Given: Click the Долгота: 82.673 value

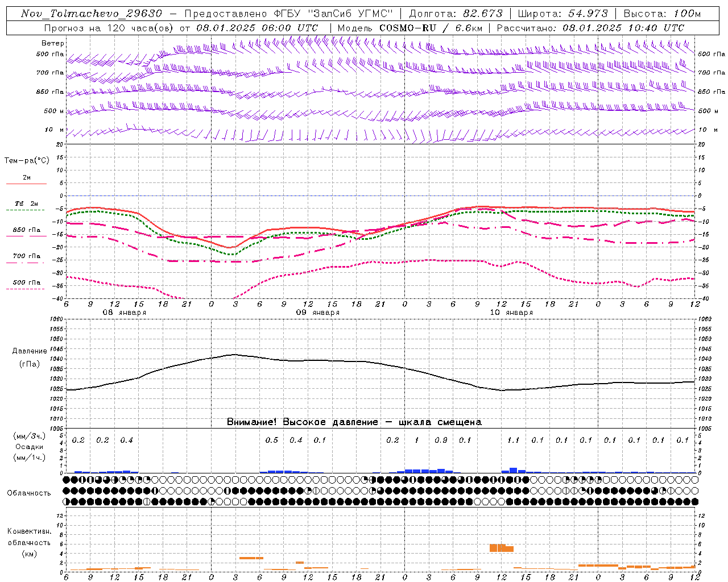Looking at the screenshot, I should click(456, 14).
